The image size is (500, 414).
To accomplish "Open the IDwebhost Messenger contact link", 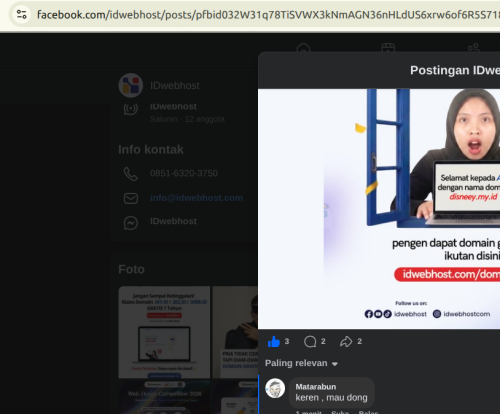I will (x=173, y=221).
